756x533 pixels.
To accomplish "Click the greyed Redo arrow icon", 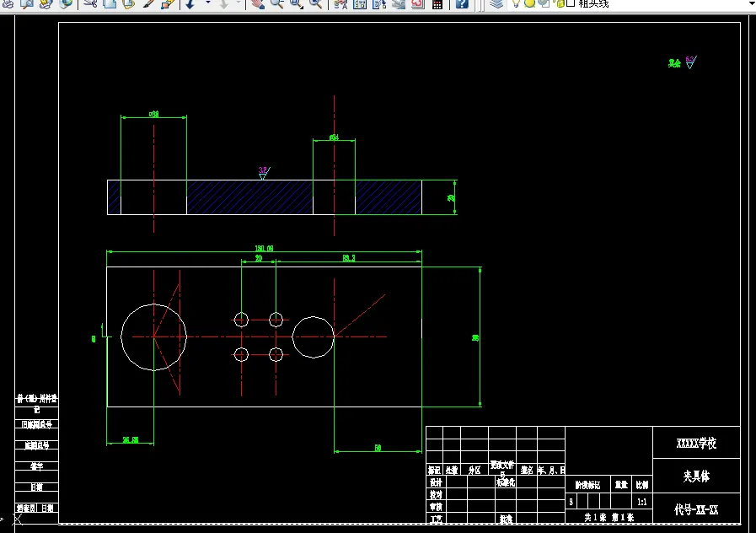I will coord(223,4).
